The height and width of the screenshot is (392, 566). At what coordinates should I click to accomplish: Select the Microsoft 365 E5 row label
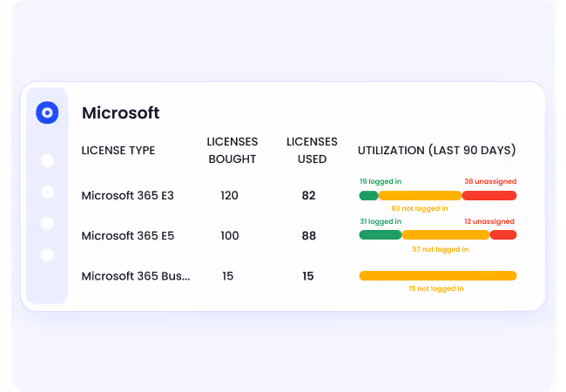(x=128, y=236)
